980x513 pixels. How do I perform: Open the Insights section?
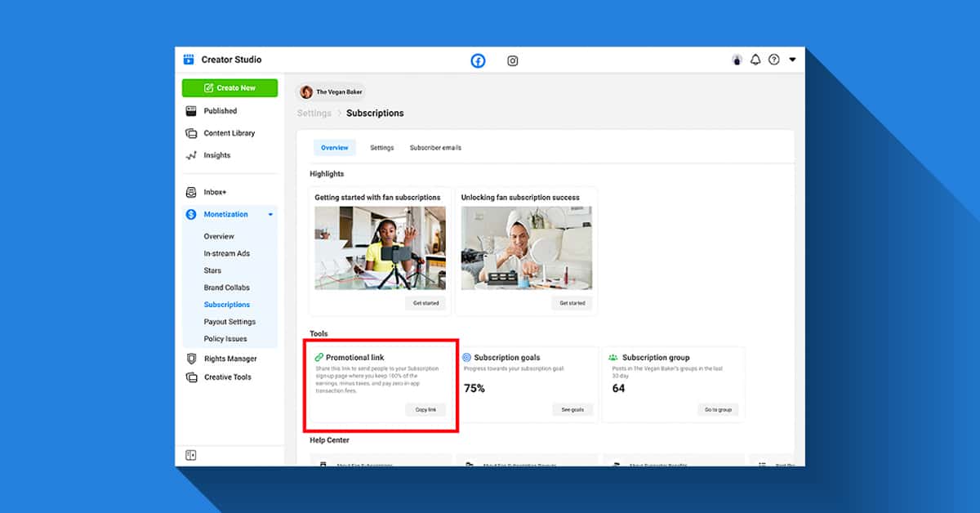217,155
